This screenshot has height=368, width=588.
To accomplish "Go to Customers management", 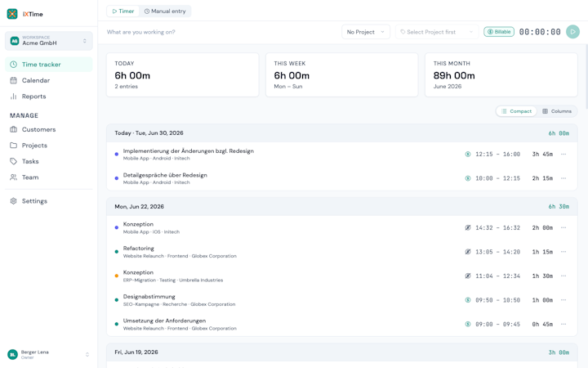I will click(x=49, y=129).
